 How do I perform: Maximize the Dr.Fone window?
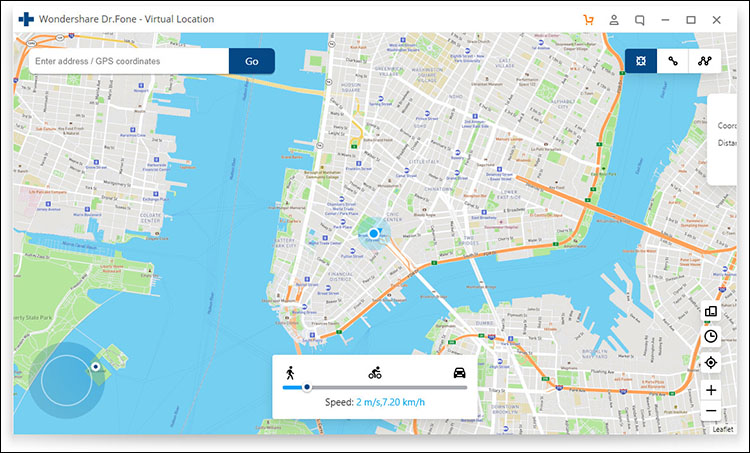click(x=691, y=20)
